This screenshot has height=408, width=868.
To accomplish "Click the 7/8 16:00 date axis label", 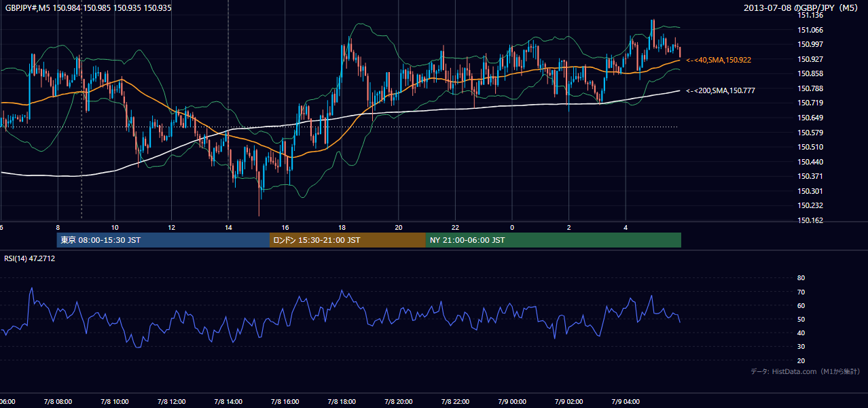I will click(x=285, y=402).
